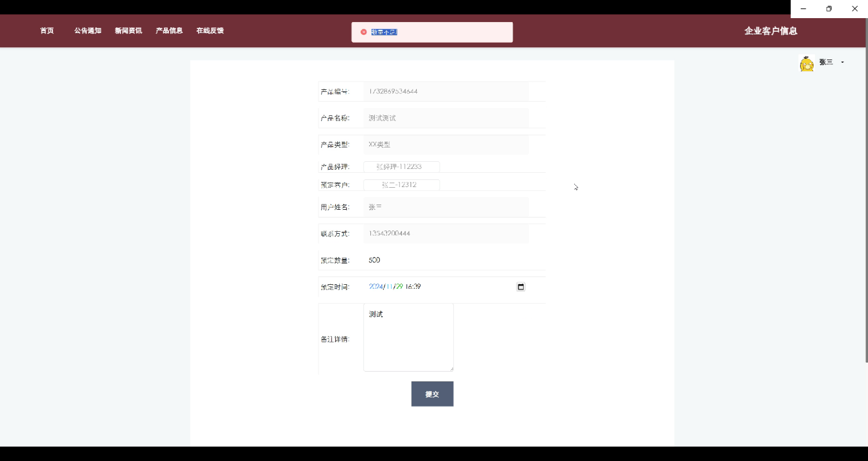
Task: Restore down the application window
Action: (829, 8)
